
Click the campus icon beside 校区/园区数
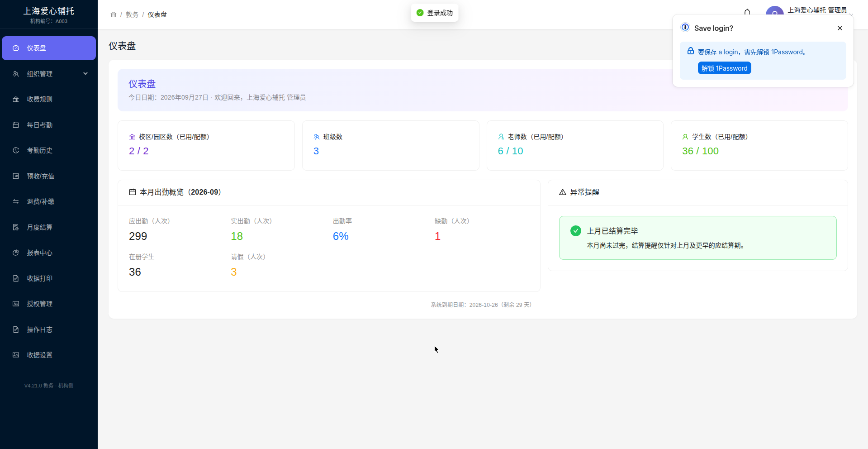point(132,137)
